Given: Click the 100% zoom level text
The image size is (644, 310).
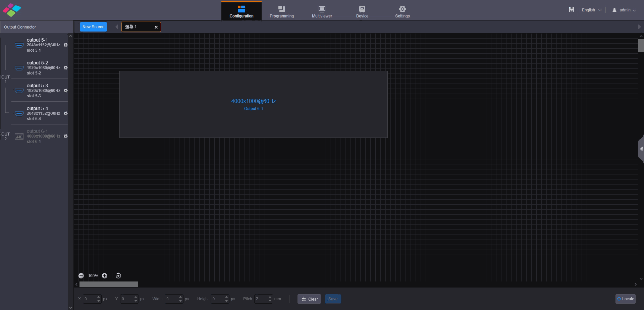Looking at the screenshot, I should (x=93, y=276).
